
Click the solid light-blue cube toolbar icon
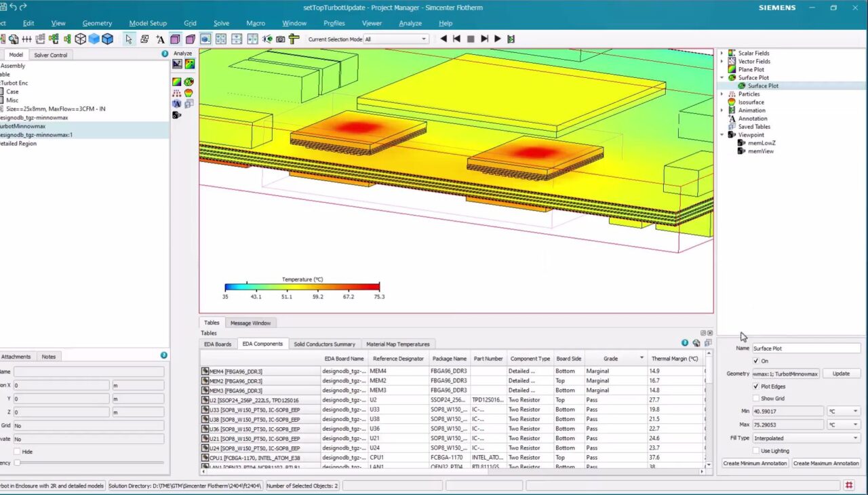(x=94, y=39)
